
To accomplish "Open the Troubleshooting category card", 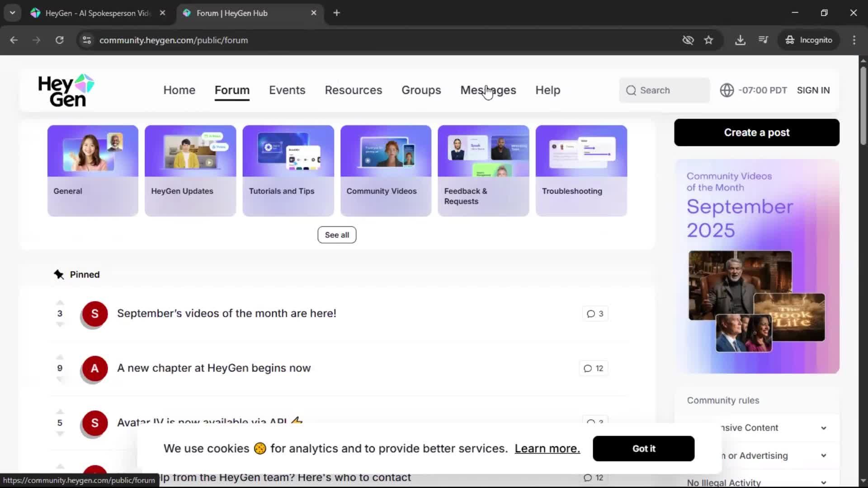I will coord(581,171).
